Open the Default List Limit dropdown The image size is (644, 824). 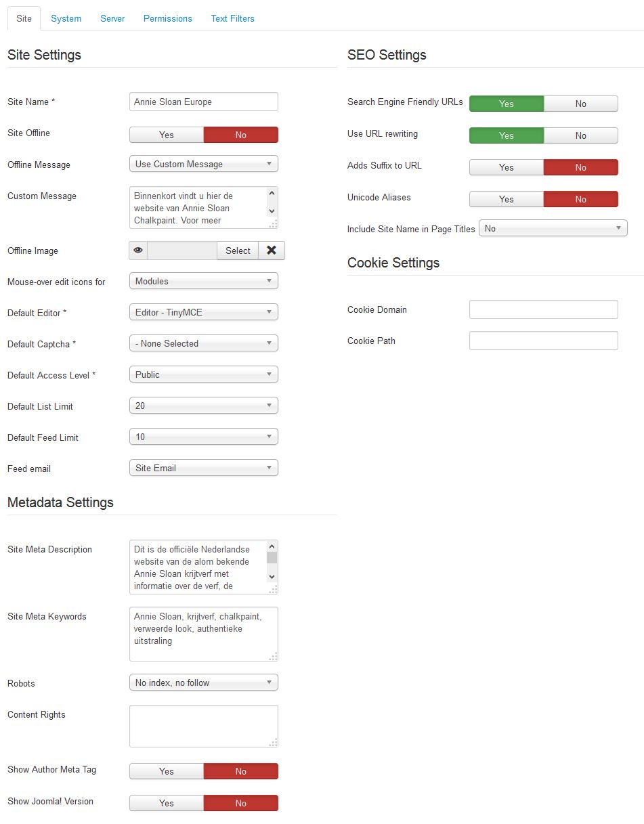click(x=204, y=406)
